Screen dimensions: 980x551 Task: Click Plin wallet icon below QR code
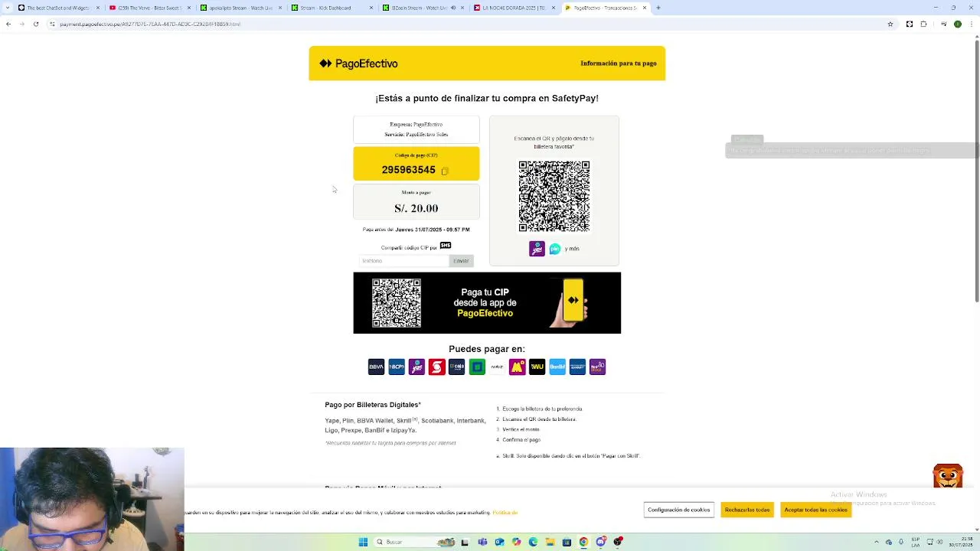click(555, 249)
